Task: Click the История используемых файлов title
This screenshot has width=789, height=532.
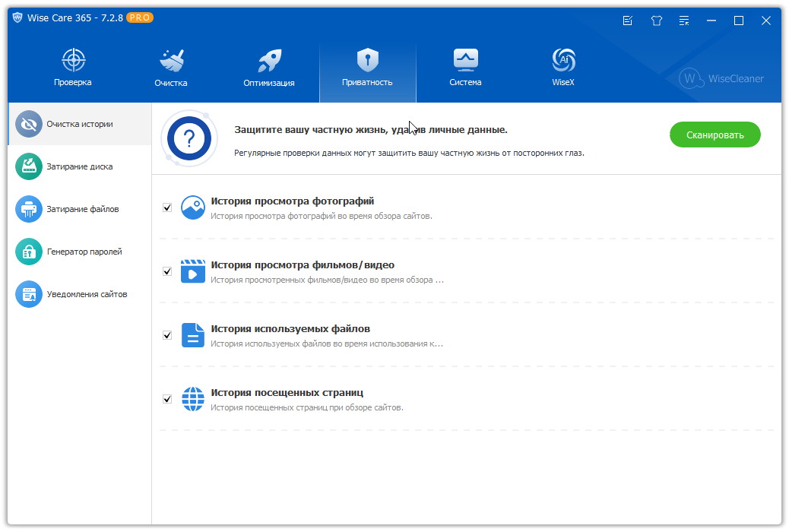Action: click(x=290, y=328)
